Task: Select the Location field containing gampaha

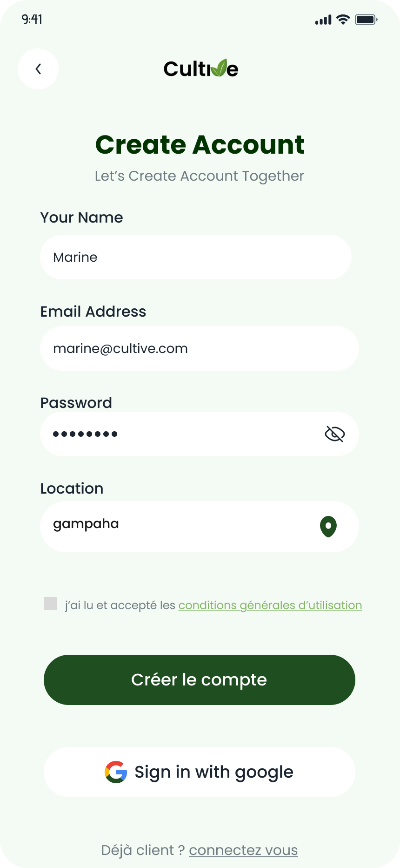Action: (x=177, y=527)
